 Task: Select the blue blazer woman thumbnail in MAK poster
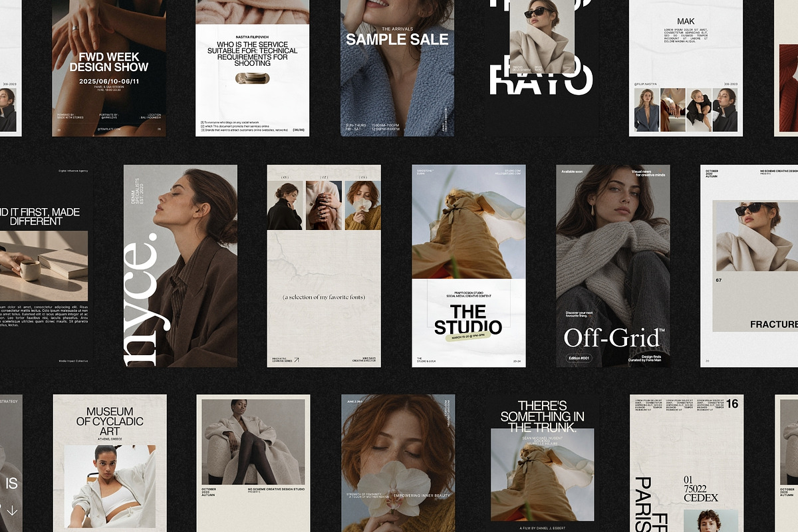(647, 110)
